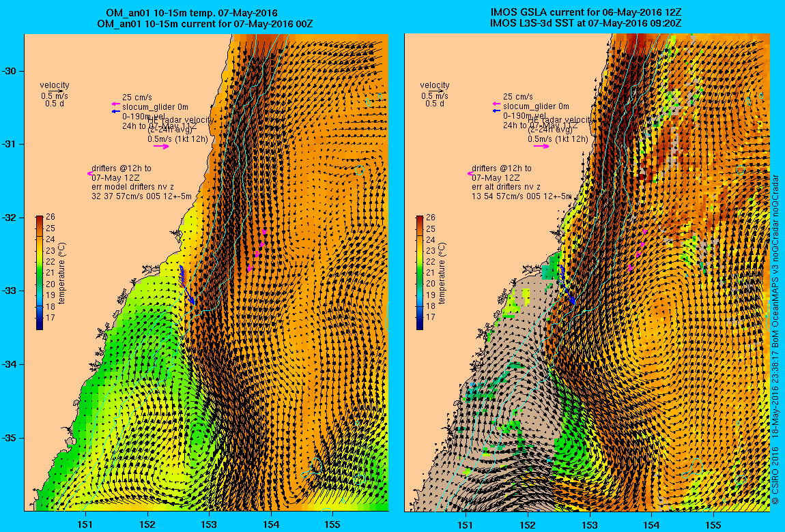Click the magenta drifters legend arrow in right map
This screenshot has width=785, height=532.
(470, 173)
